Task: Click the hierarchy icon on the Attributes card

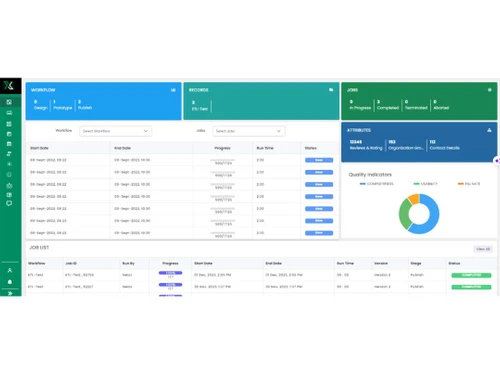Action: click(x=489, y=130)
